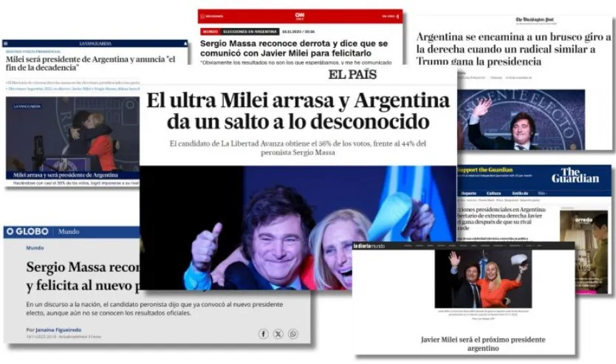616x364 pixels.
Task: Click ELECCIONES EN ARGENTINA tag on CNN Chile
Action: click(250, 32)
